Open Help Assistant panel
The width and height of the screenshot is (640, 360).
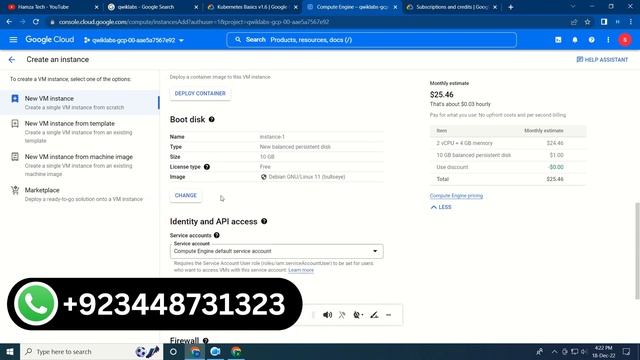click(x=602, y=60)
